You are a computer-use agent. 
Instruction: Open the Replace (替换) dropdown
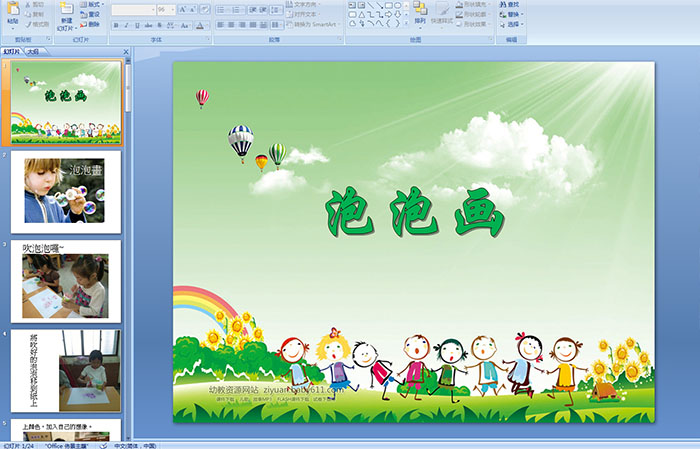(512, 14)
